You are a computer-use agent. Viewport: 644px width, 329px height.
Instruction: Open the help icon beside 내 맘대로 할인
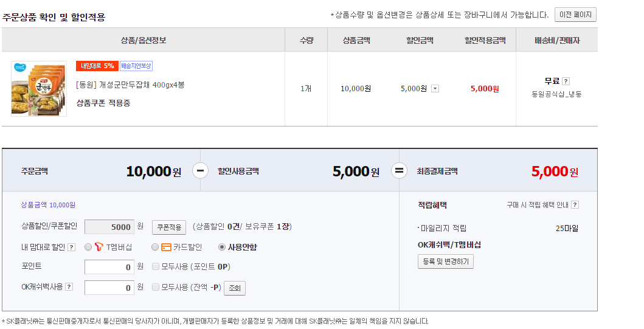(x=71, y=247)
